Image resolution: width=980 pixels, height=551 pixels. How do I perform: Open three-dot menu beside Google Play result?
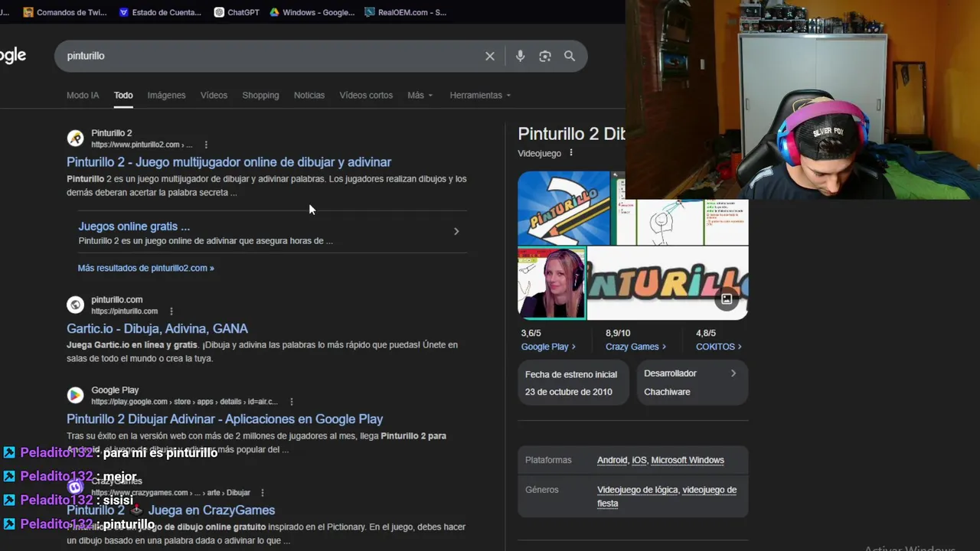pos(292,402)
